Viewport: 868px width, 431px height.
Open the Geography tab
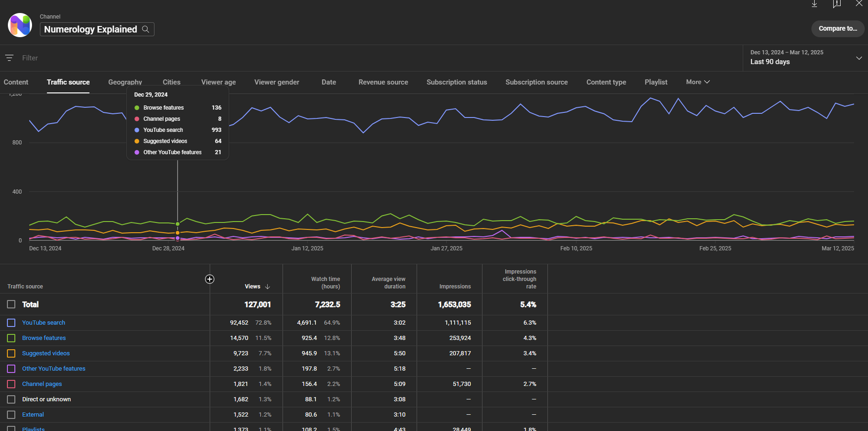125,82
